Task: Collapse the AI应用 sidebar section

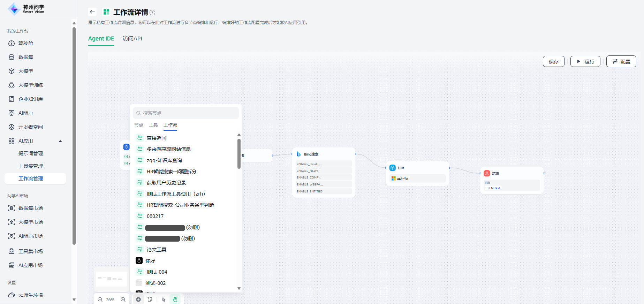Action: (60, 141)
